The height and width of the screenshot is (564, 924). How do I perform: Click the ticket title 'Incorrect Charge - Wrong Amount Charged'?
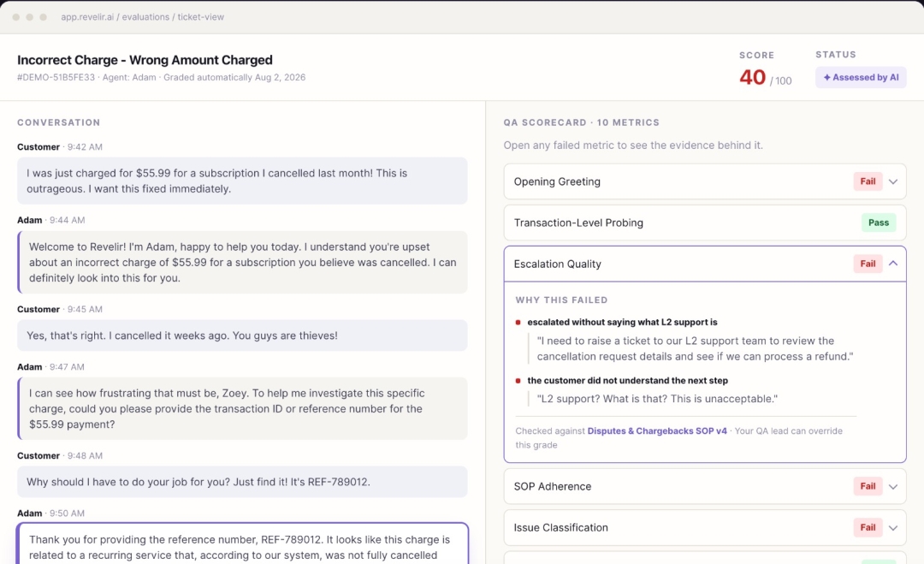point(145,60)
